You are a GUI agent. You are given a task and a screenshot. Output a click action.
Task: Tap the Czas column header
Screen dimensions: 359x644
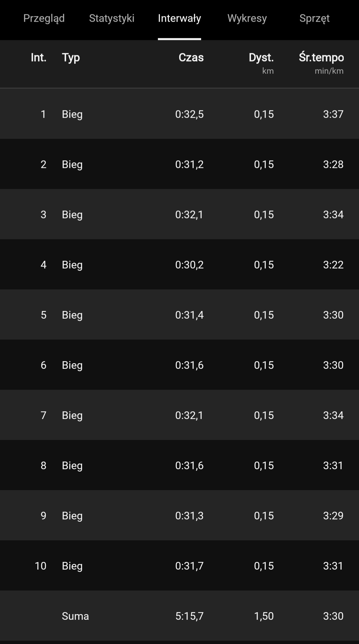pyautogui.click(x=191, y=57)
